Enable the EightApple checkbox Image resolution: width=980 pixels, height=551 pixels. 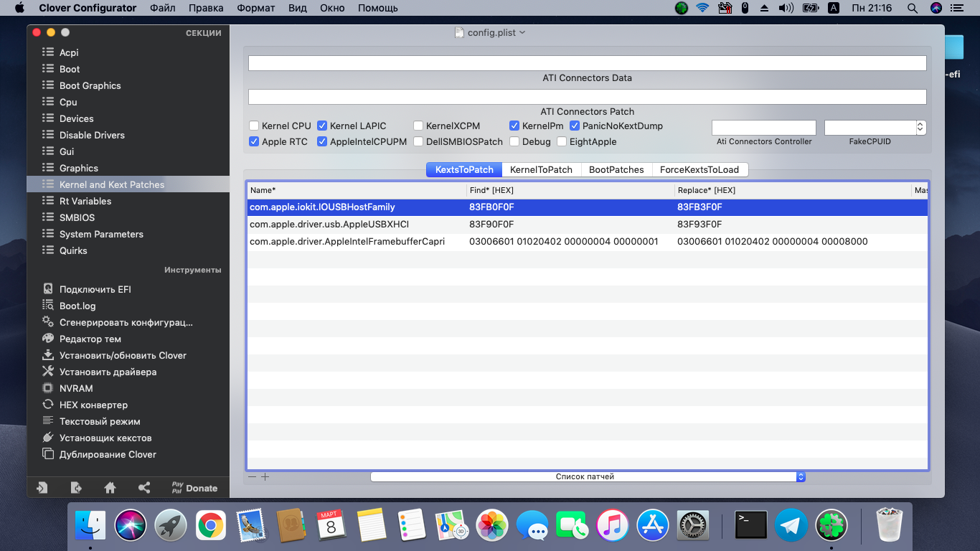[562, 141]
